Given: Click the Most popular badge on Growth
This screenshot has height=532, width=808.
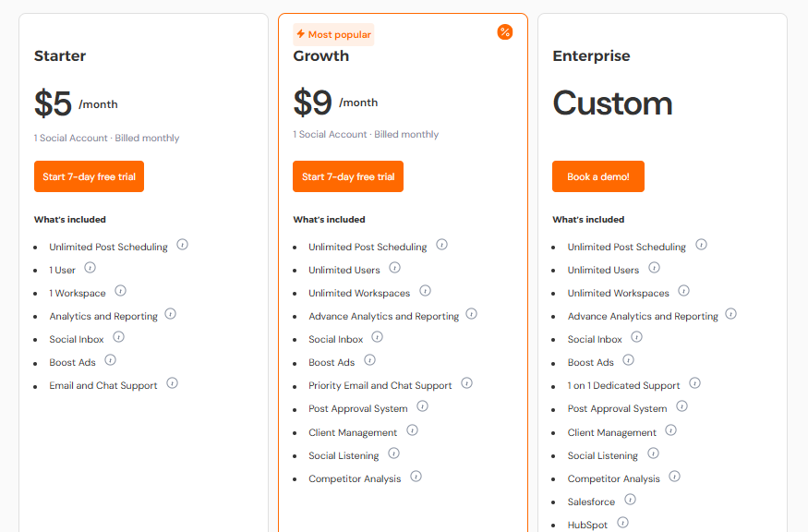Looking at the screenshot, I should 333,35.
